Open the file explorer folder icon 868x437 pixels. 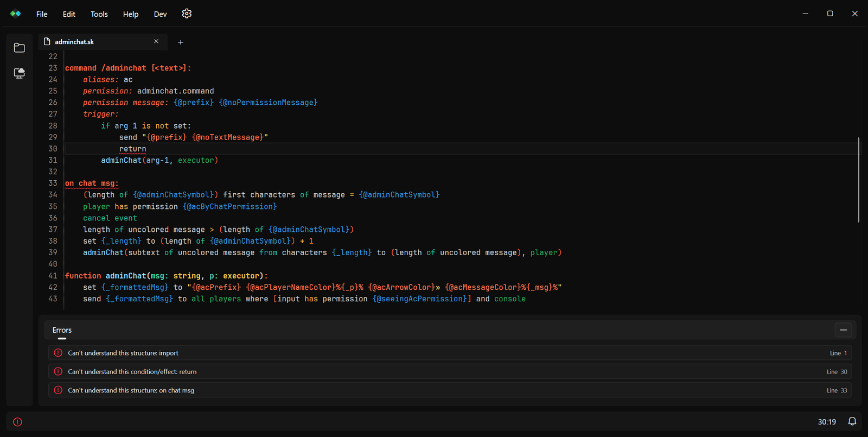[x=20, y=48]
